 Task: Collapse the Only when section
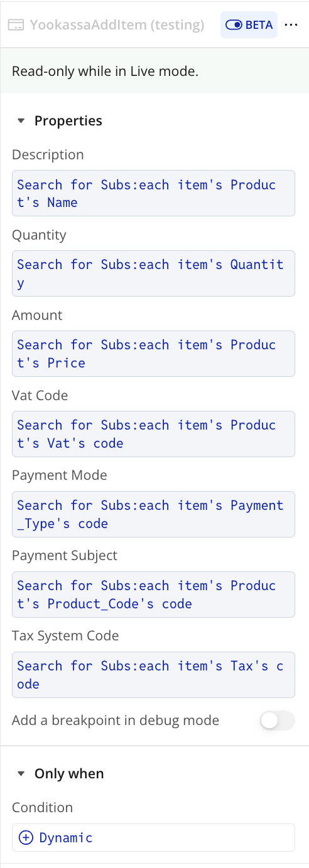pyautogui.click(x=21, y=774)
